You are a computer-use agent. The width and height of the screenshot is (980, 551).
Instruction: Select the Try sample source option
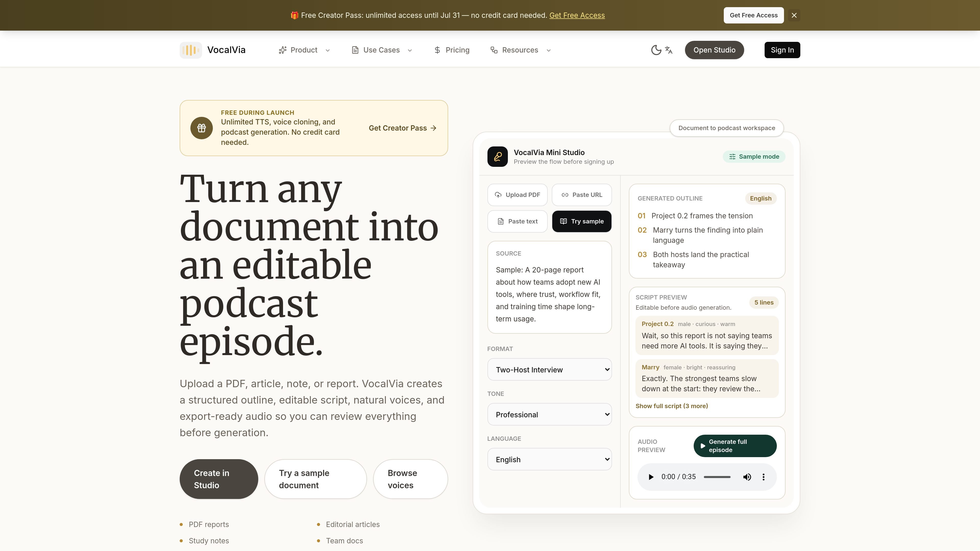[581, 221]
